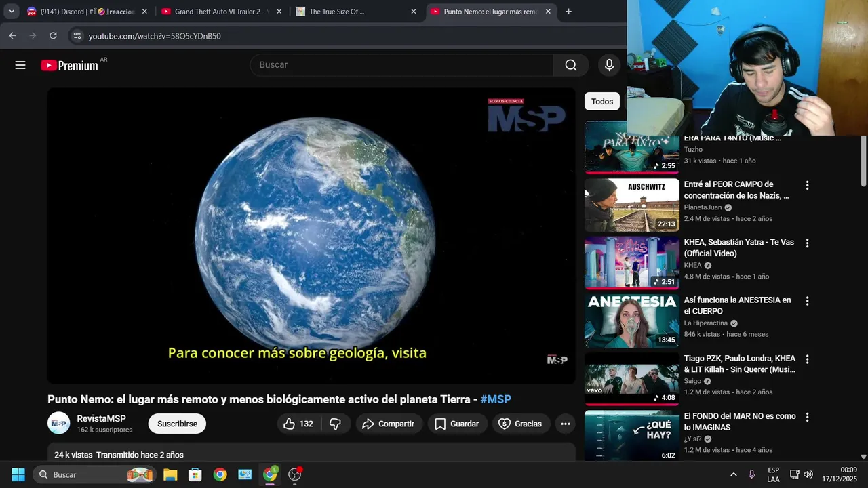868x488 pixels.
Task: Subscribe with Suscribirse button
Action: pyautogui.click(x=177, y=424)
